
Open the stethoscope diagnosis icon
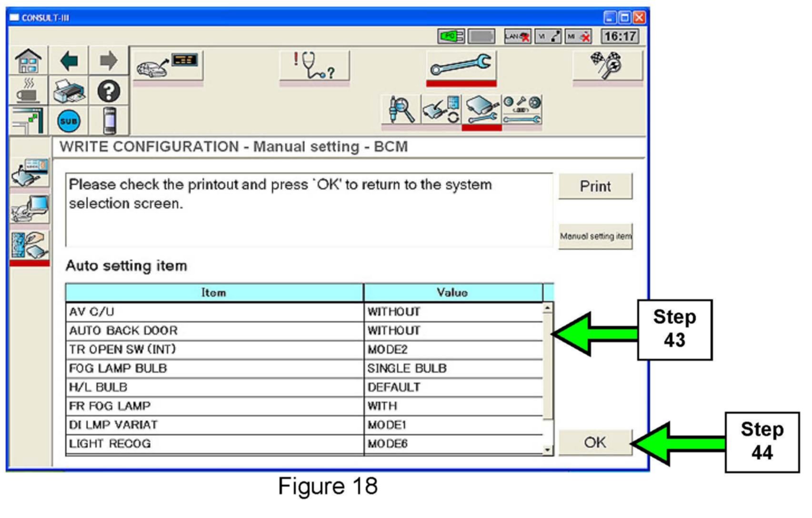(314, 66)
